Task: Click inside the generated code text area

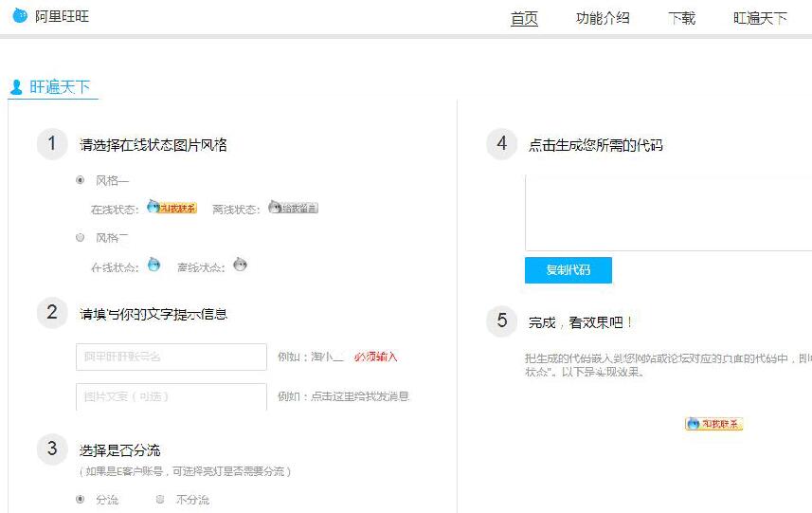Action: (x=669, y=213)
